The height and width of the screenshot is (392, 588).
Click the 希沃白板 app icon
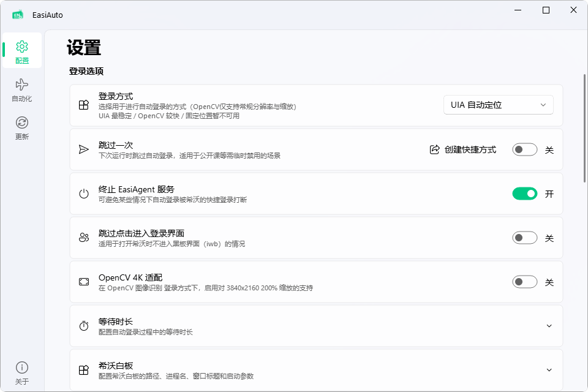(x=84, y=370)
